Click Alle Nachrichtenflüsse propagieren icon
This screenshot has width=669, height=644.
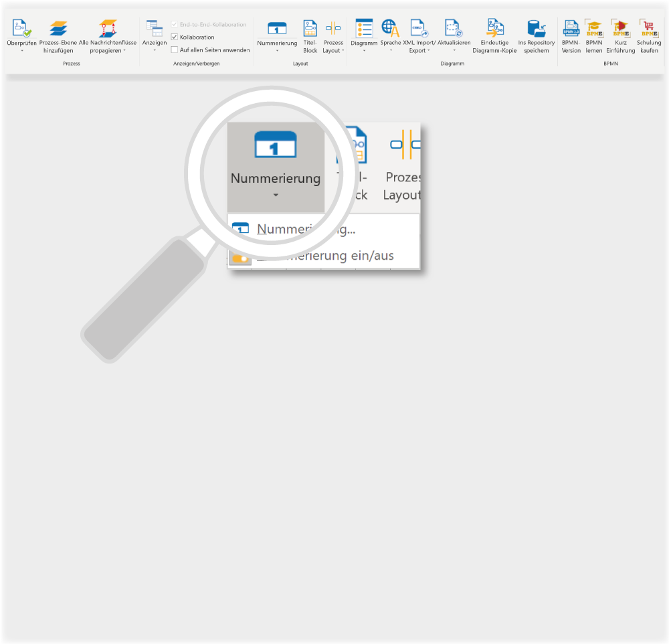108,28
